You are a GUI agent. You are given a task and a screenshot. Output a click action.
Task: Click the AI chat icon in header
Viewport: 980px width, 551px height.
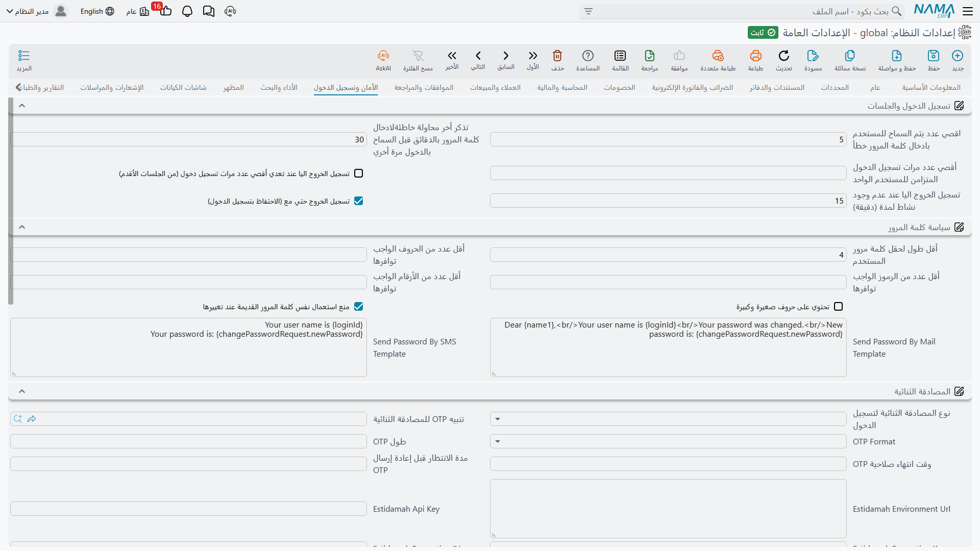pyautogui.click(x=230, y=11)
